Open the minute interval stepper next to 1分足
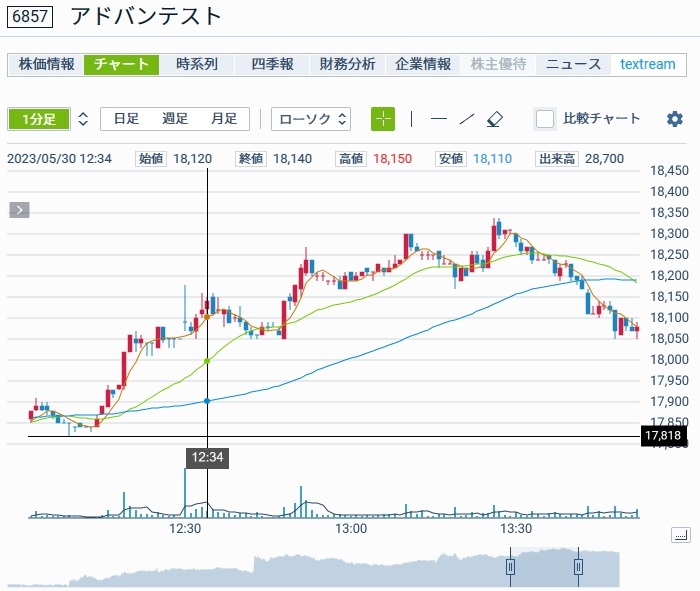700x591 pixels. (x=83, y=119)
